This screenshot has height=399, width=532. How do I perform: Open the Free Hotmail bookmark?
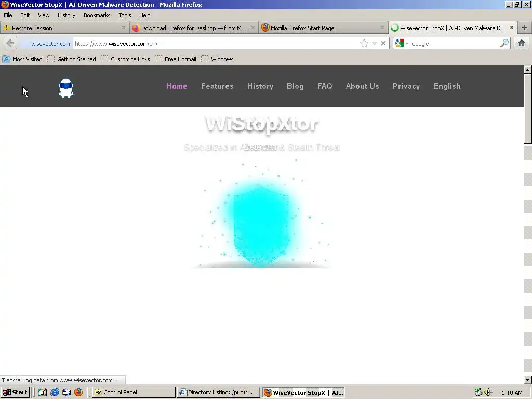(176, 59)
